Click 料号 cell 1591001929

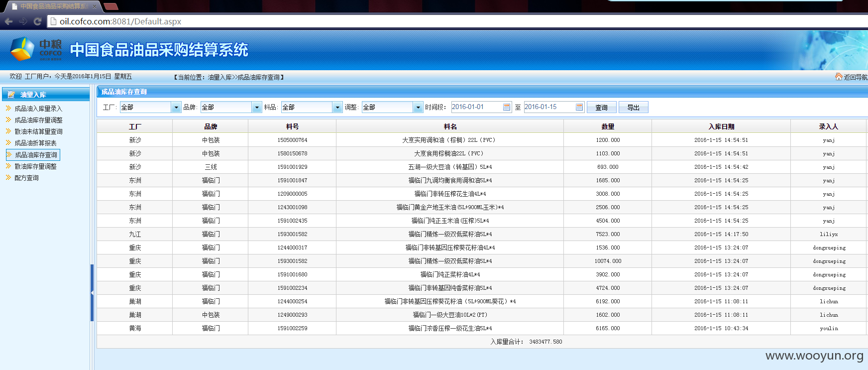(292, 167)
